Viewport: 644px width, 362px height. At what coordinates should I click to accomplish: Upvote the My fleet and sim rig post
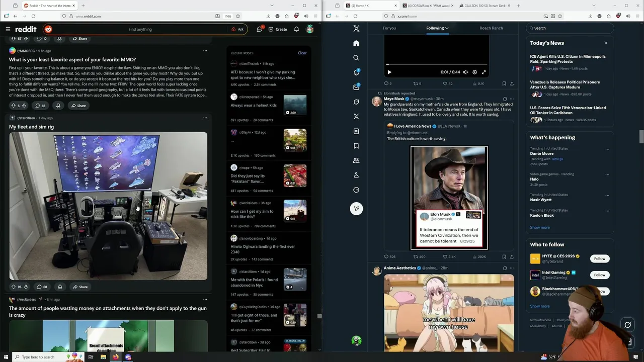click(x=14, y=287)
